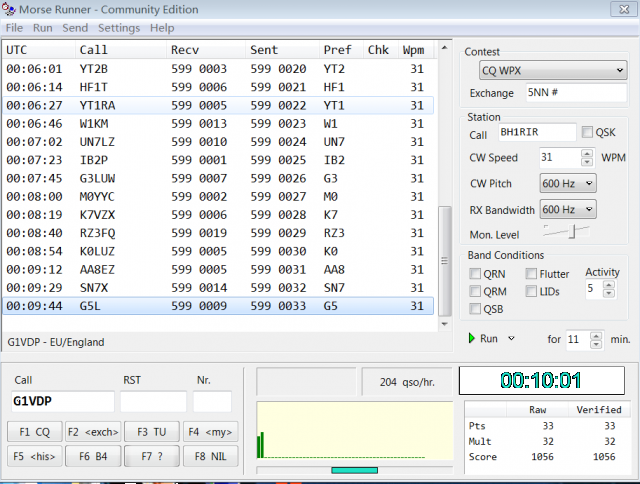Enable the QRM band condition
The image size is (640, 484).
pos(475,291)
